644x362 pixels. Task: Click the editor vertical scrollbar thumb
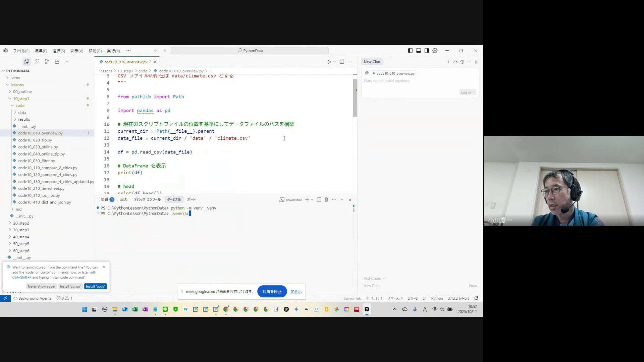click(x=355, y=98)
